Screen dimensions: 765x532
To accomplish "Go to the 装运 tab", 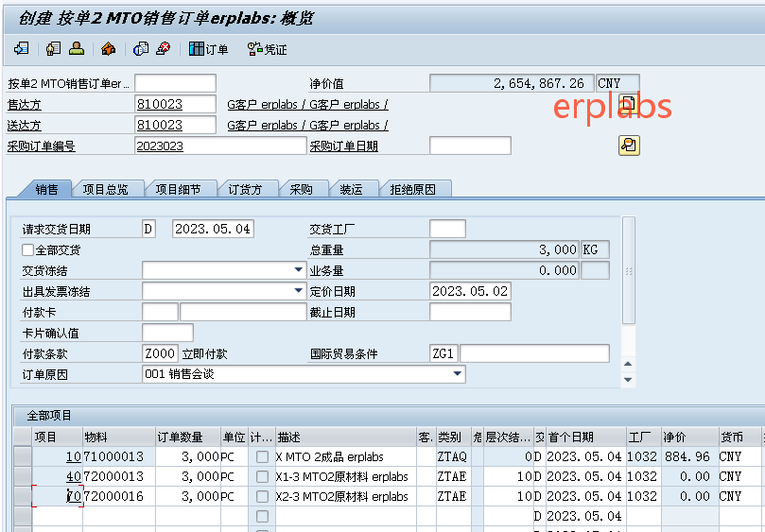I will coord(351,189).
